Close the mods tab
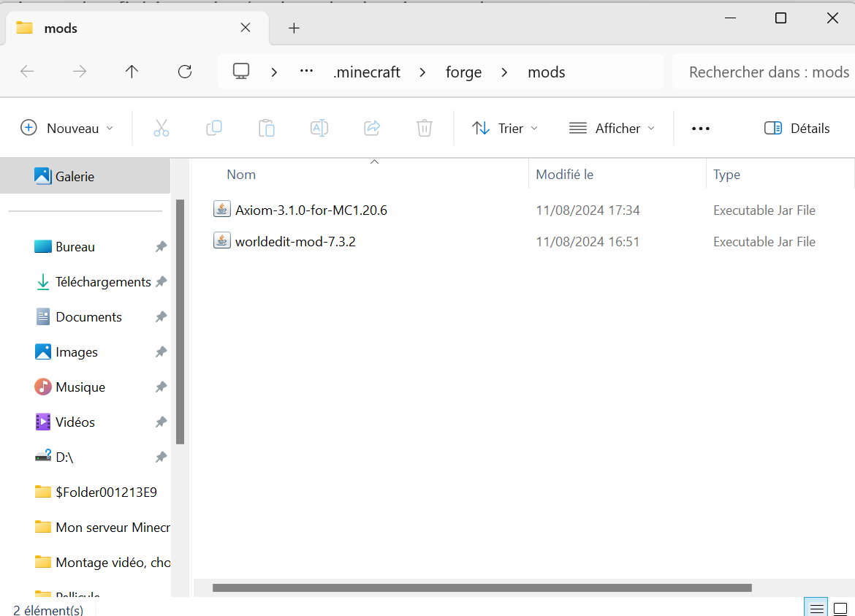855x616 pixels. 246,27
